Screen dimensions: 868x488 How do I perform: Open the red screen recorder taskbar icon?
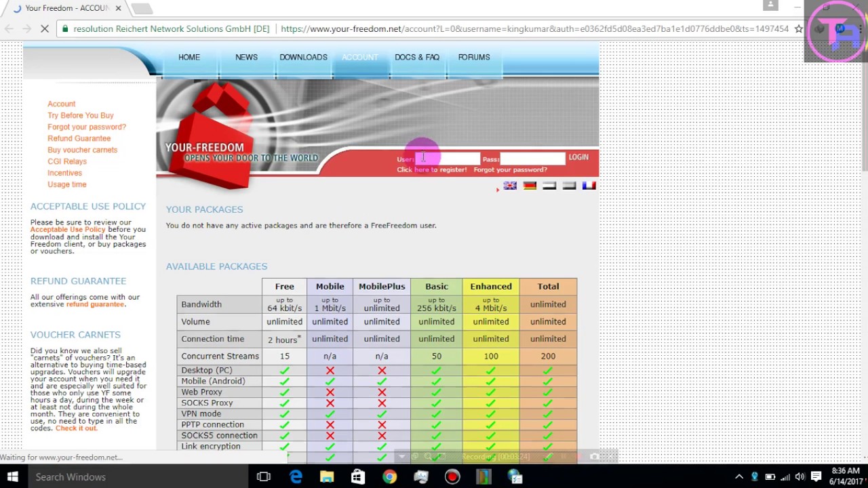452,476
